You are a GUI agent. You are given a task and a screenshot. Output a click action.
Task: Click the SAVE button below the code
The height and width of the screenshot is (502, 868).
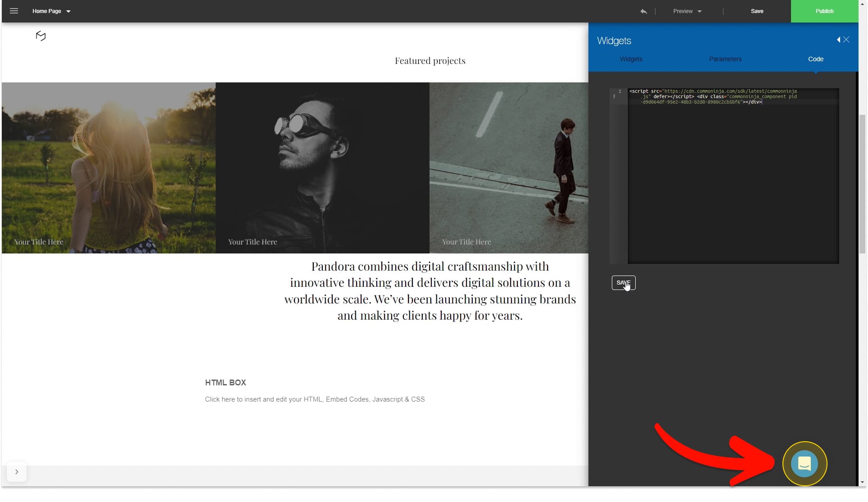(624, 283)
